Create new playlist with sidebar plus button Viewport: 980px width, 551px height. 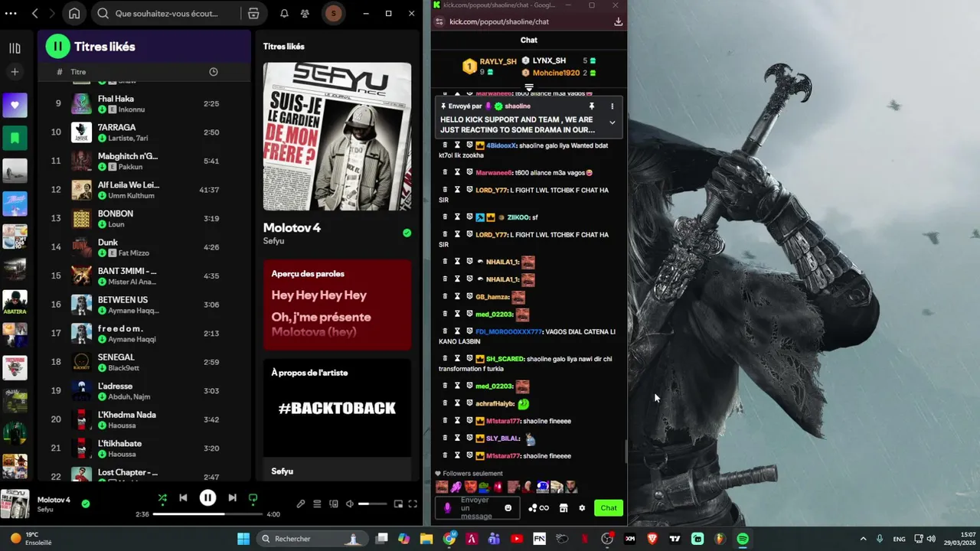pyautogui.click(x=15, y=72)
